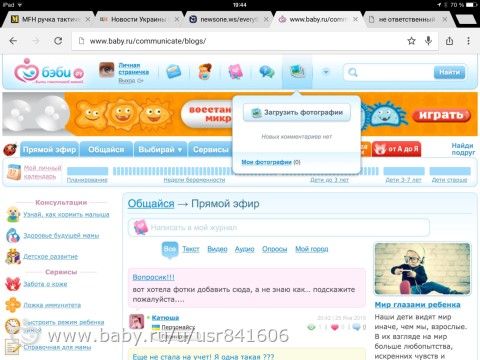This screenshot has width=480, height=360.
Task: Click the Загрузить фотографии button
Action: pyautogui.click(x=297, y=112)
